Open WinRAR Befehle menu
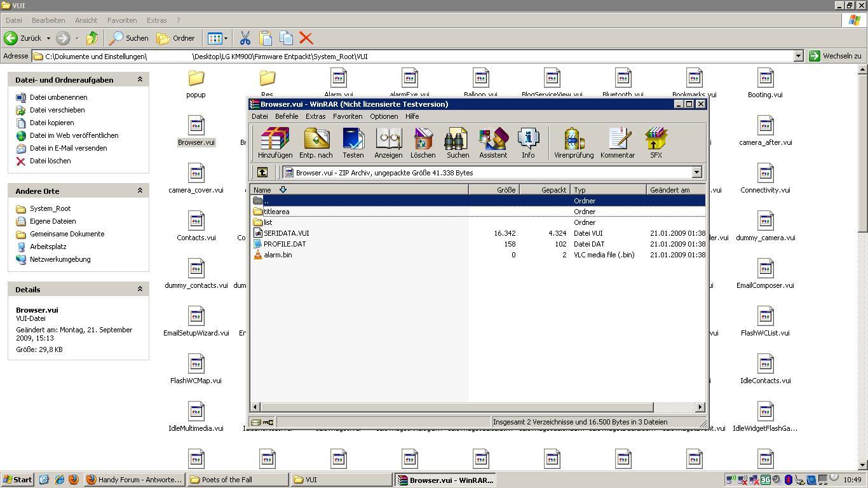The width and height of the screenshot is (868, 488). click(287, 116)
